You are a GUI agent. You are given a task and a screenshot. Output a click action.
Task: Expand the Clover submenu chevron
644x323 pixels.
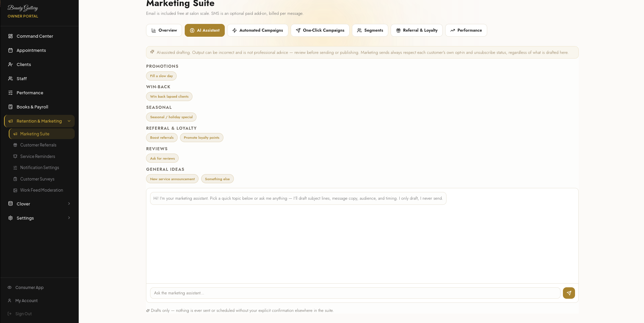coord(69,204)
